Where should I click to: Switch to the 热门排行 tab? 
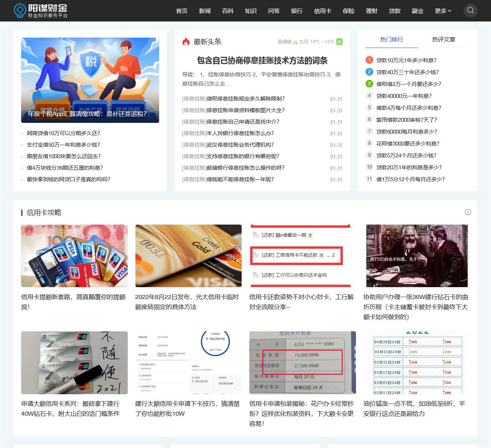[392, 40]
